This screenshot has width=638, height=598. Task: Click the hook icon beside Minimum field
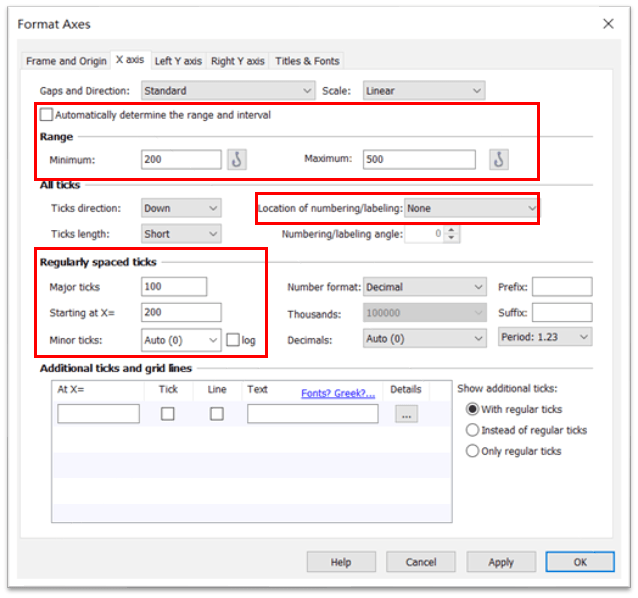[237, 159]
